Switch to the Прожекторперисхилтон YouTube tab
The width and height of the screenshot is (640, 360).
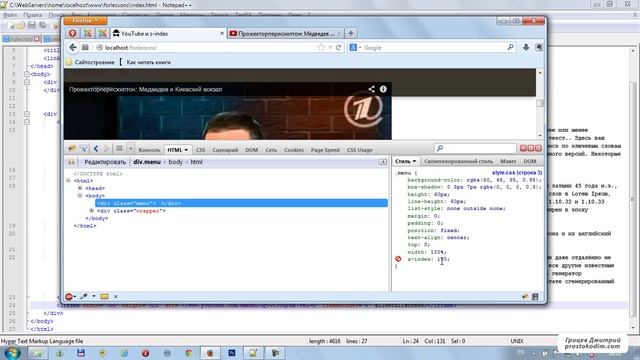coord(285,33)
